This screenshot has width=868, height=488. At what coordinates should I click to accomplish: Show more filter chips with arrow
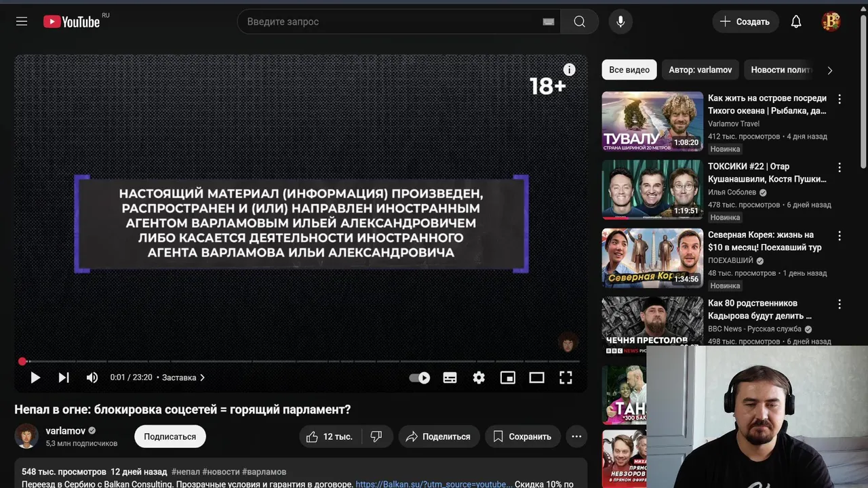(x=829, y=70)
